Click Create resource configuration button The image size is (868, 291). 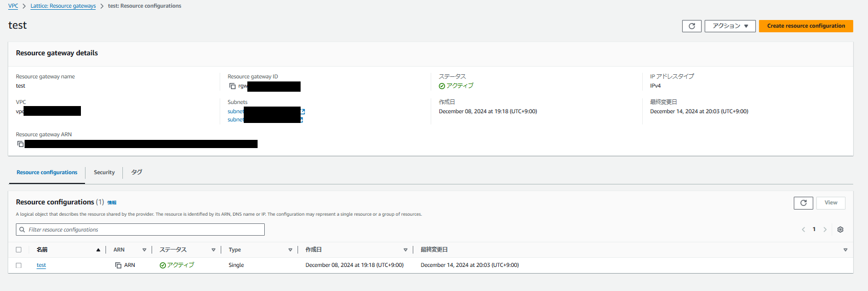pyautogui.click(x=806, y=26)
